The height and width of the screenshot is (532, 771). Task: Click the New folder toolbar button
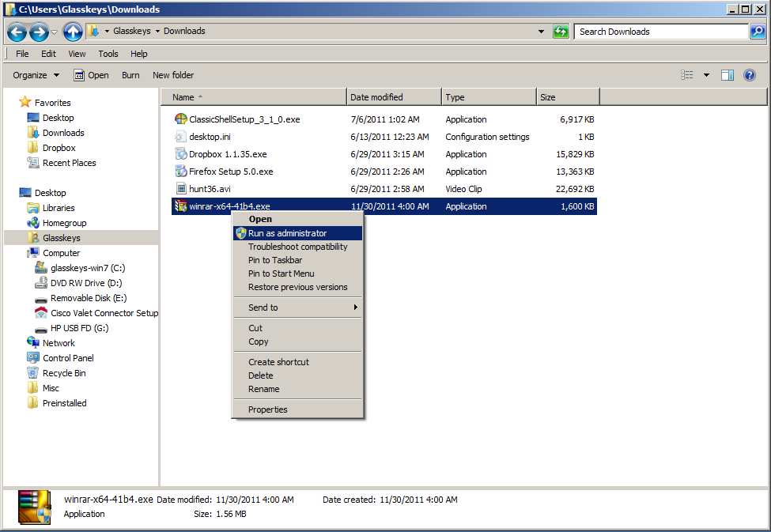[x=173, y=75]
